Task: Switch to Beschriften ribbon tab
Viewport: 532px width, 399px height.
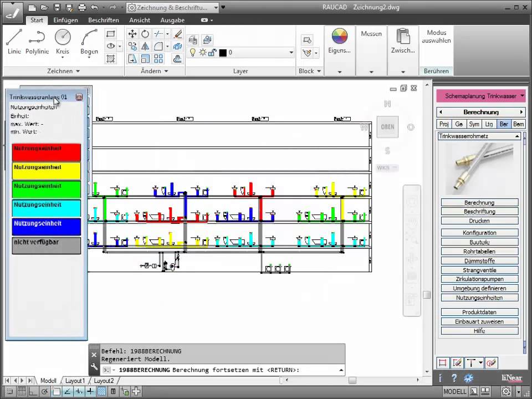Action: click(104, 21)
